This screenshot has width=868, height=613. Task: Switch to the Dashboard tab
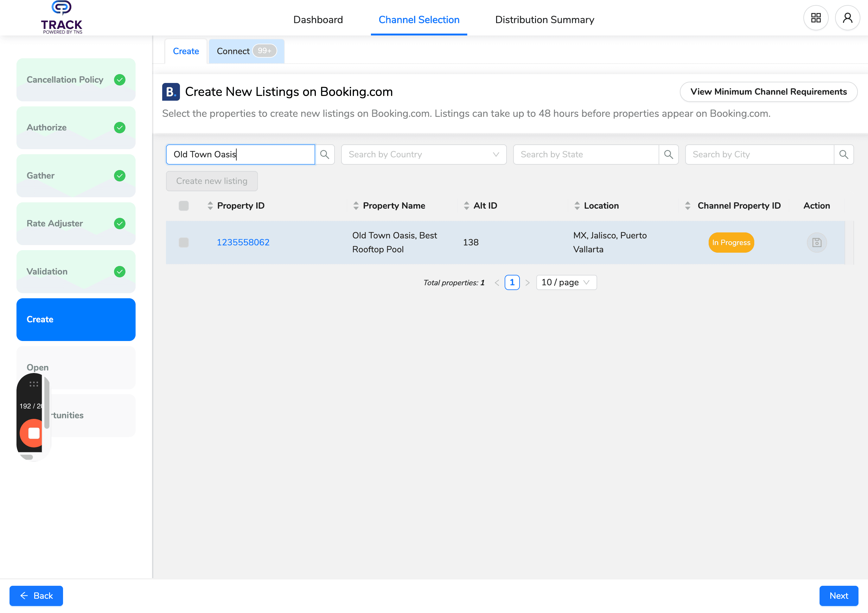tap(318, 20)
